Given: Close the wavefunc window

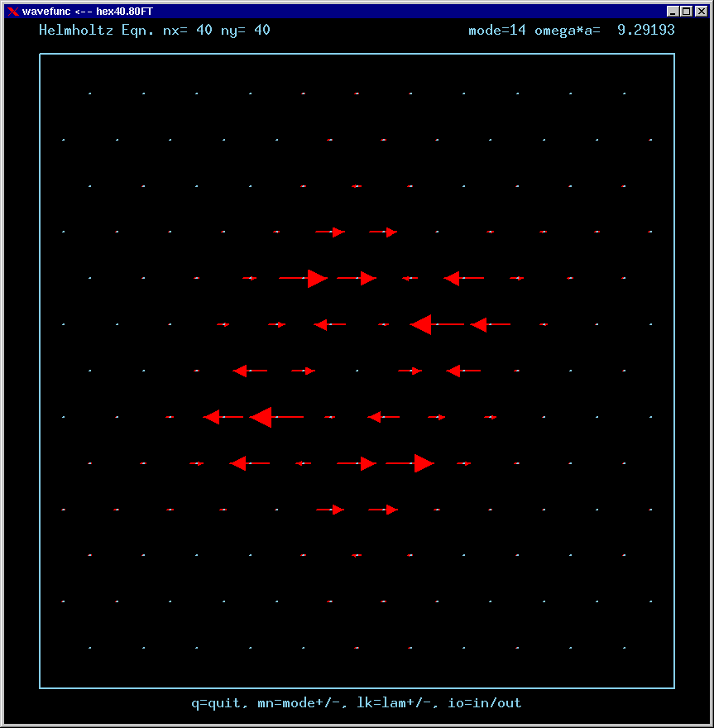Looking at the screenshot, I should pos(702,11).
